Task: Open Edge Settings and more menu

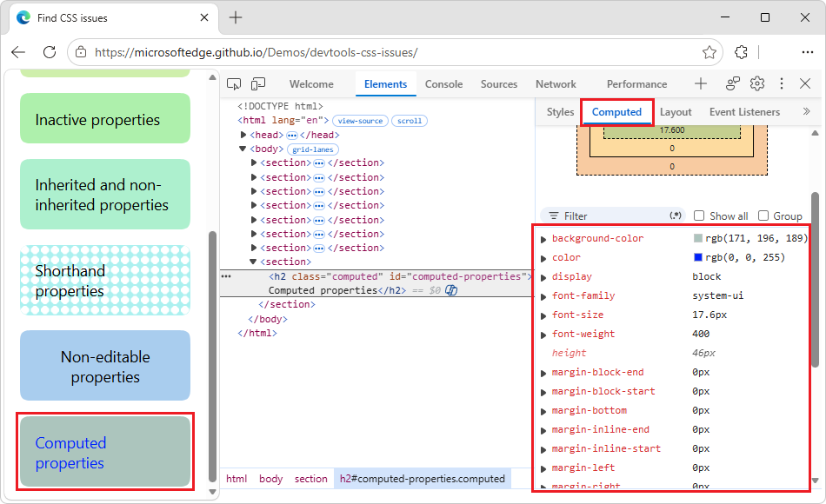Action: (807, 52)
